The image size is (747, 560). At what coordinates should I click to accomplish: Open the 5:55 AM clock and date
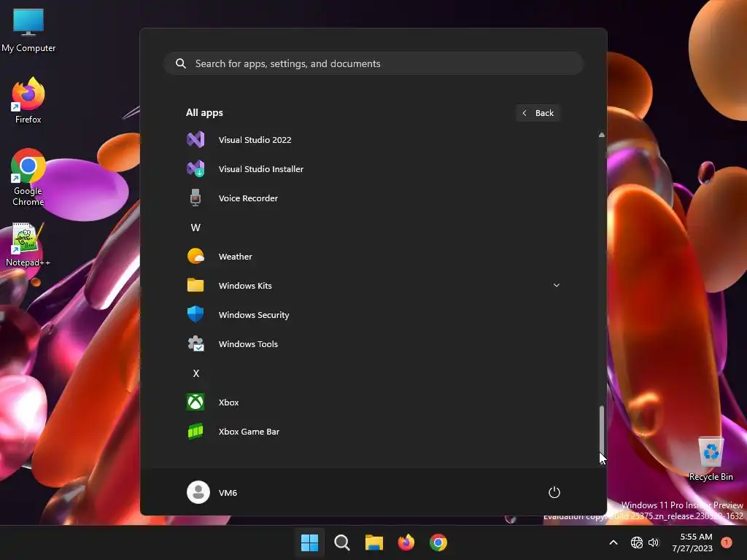coord(692,542)
